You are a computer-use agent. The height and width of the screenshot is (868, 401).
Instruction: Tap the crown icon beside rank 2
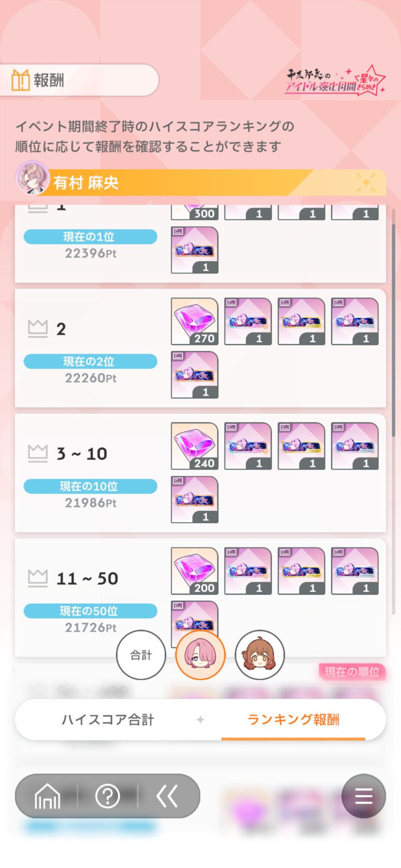click(x=38, y=329)
